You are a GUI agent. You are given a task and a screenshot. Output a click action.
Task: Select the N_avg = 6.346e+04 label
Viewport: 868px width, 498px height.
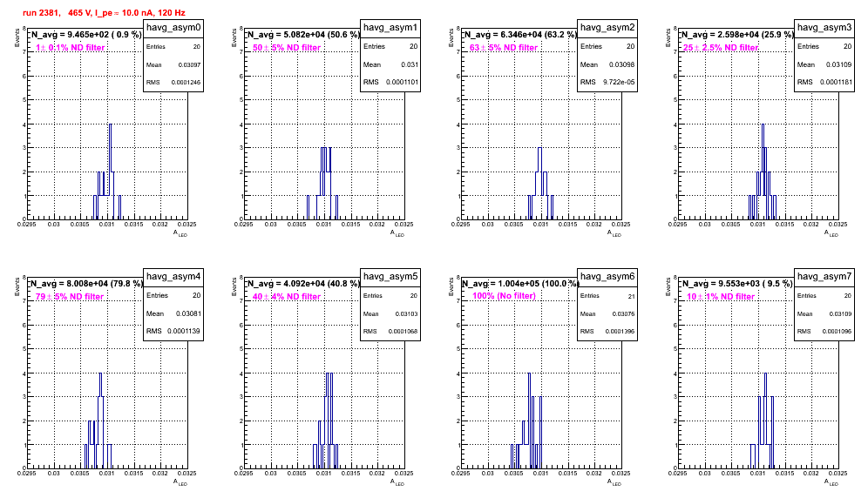(x=520, y=35)
